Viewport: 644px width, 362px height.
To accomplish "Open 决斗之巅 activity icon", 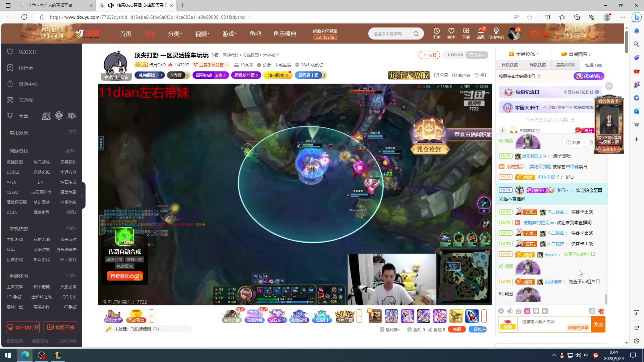I will click(231, 316).
